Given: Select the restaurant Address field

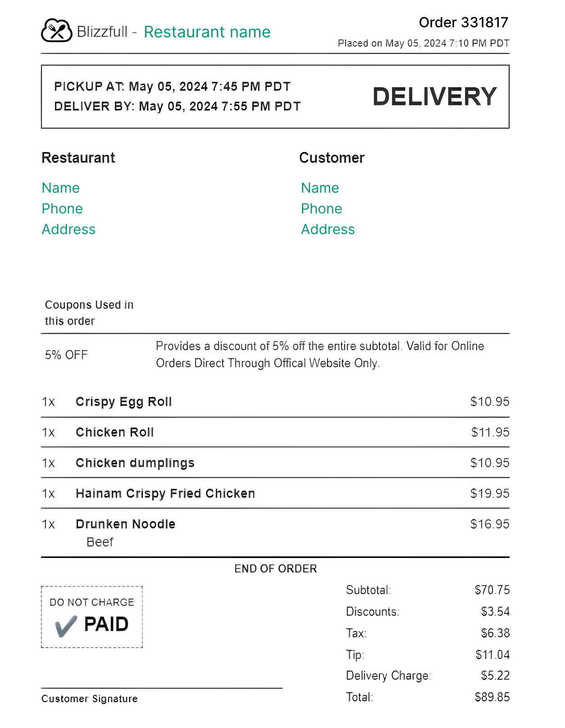Looking at the screenshot, I should (68, 229).
